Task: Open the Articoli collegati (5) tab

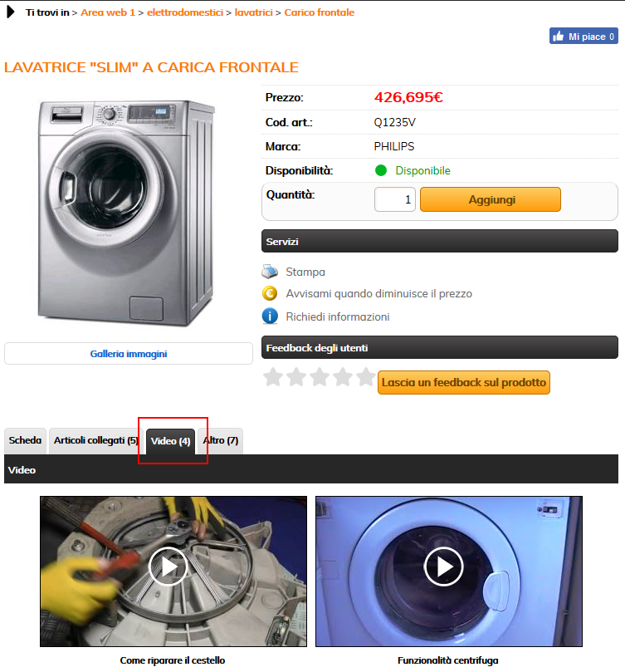Action: (x=96, y=440)
